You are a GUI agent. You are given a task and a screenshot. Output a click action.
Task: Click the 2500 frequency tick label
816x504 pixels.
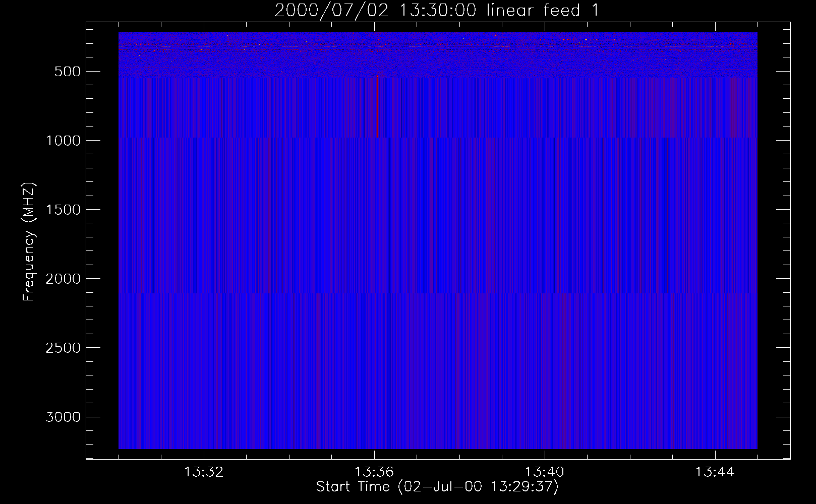pyautogui.click(x=63, y=348)
